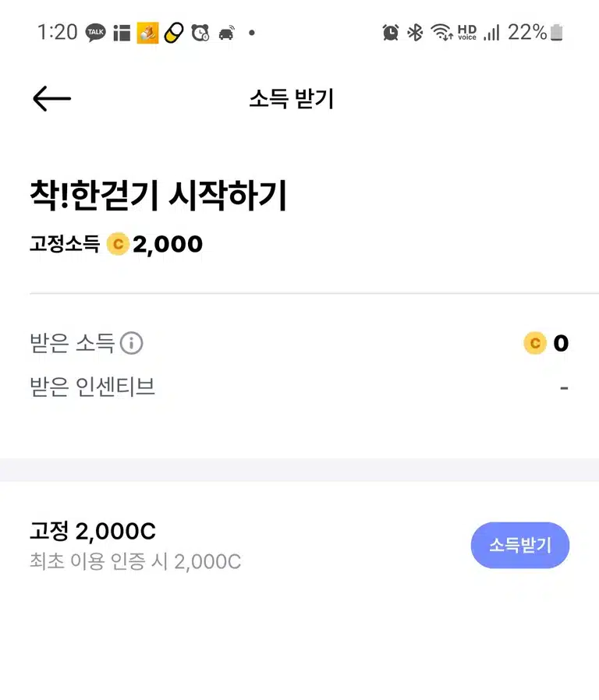Image resolution: width=599 pixels, height=700 pixels.
Task: Open info icon next to 받은 소득
Action: pyautogui.click(x=131, y=343)
